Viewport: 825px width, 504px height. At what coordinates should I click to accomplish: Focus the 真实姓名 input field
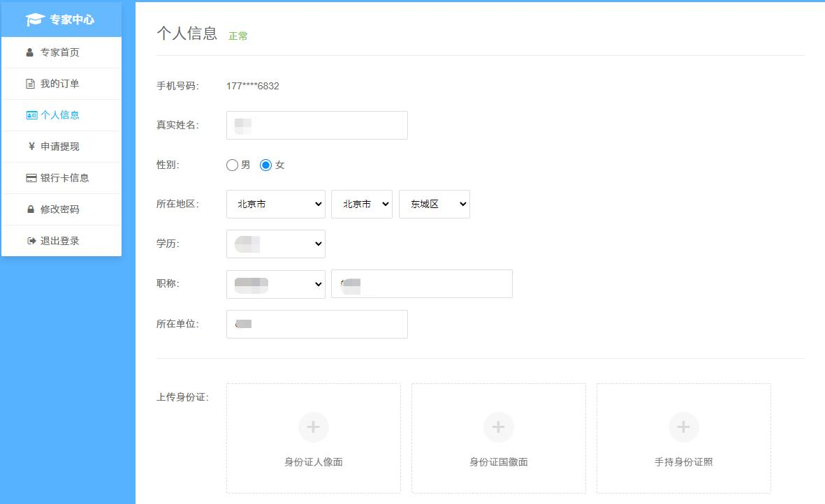pos(316,125)
